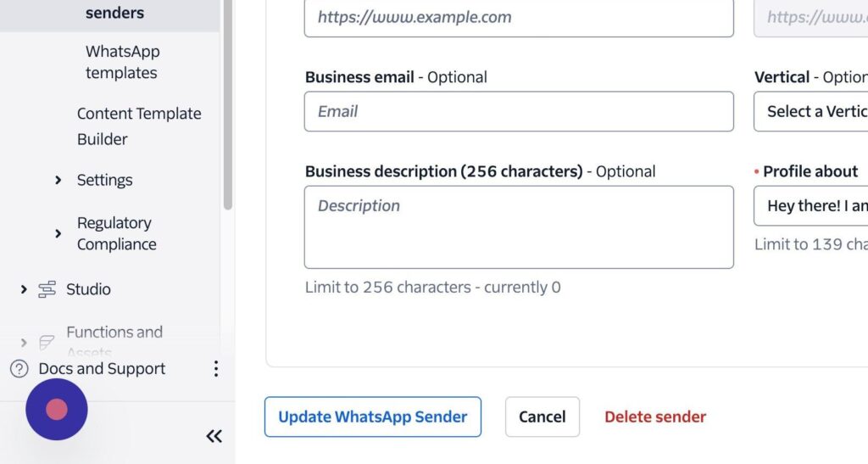Expand the Studio menu chevron
Viewport: 868px width, 464px height.
pos(24,289)
